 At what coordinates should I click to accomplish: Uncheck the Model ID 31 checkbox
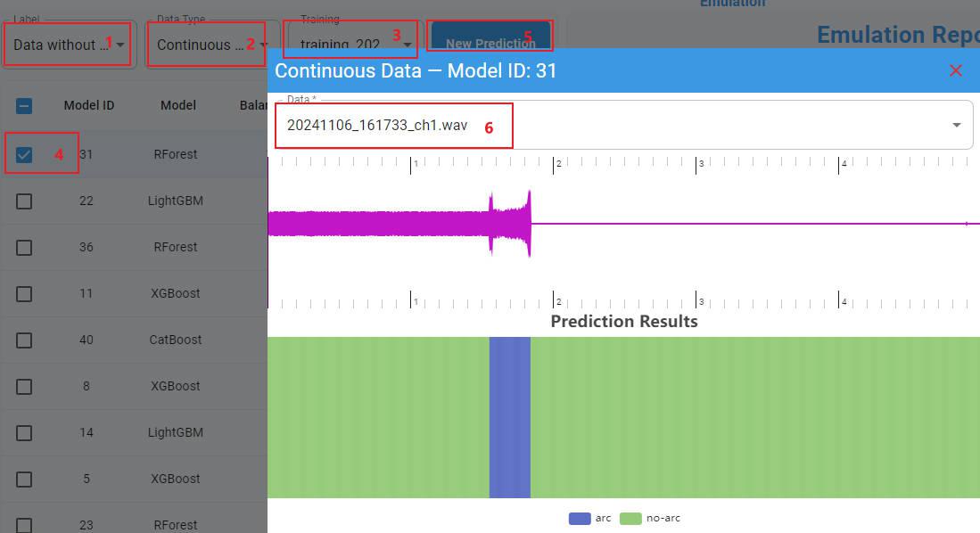pos(24,154)
